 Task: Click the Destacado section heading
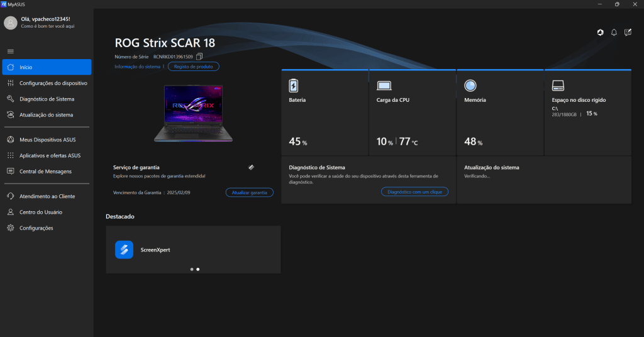[120, 216]
